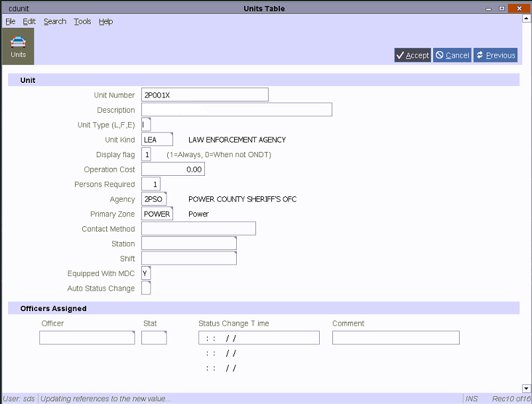Screen dimensions: 532x404
Task: Maximize the Units Table window
Action: (501, 9)
